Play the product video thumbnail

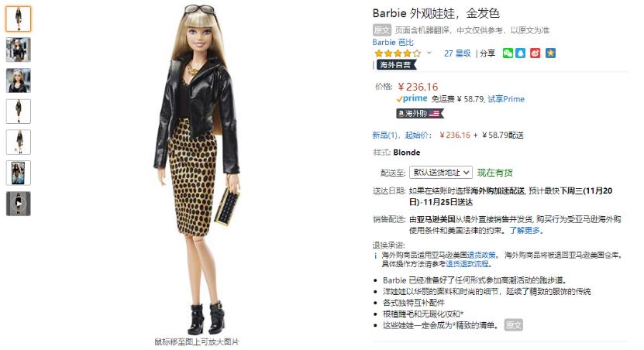click(x=19, y=204)
